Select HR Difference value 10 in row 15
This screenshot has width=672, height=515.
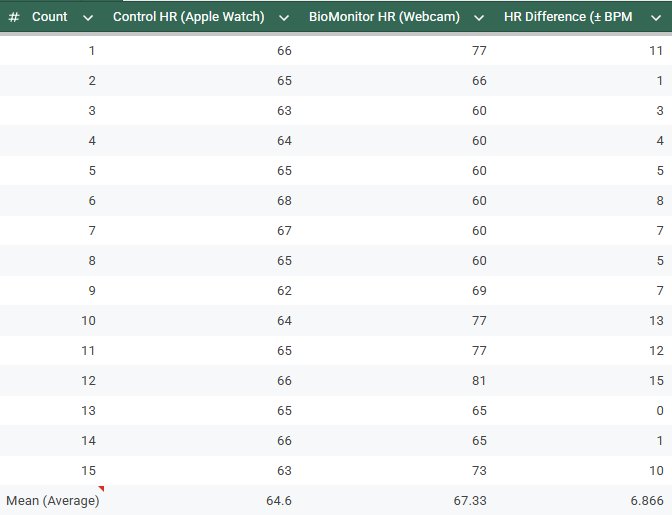(x=656, y=470)
